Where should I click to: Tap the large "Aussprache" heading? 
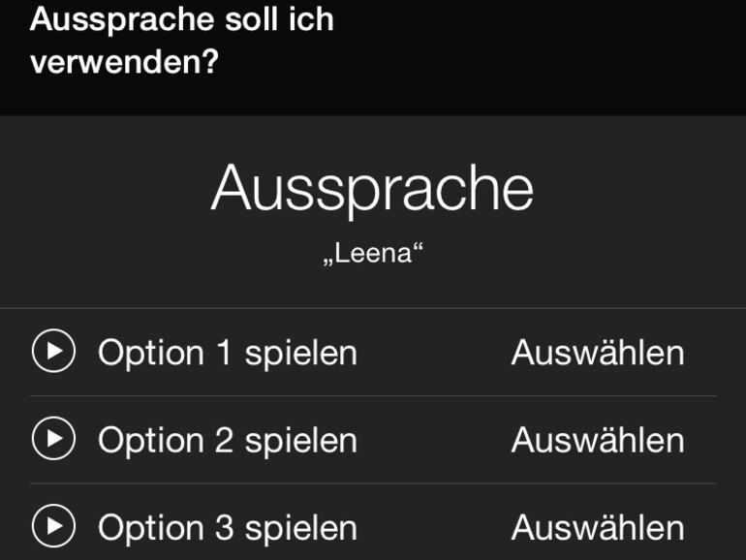372,188
